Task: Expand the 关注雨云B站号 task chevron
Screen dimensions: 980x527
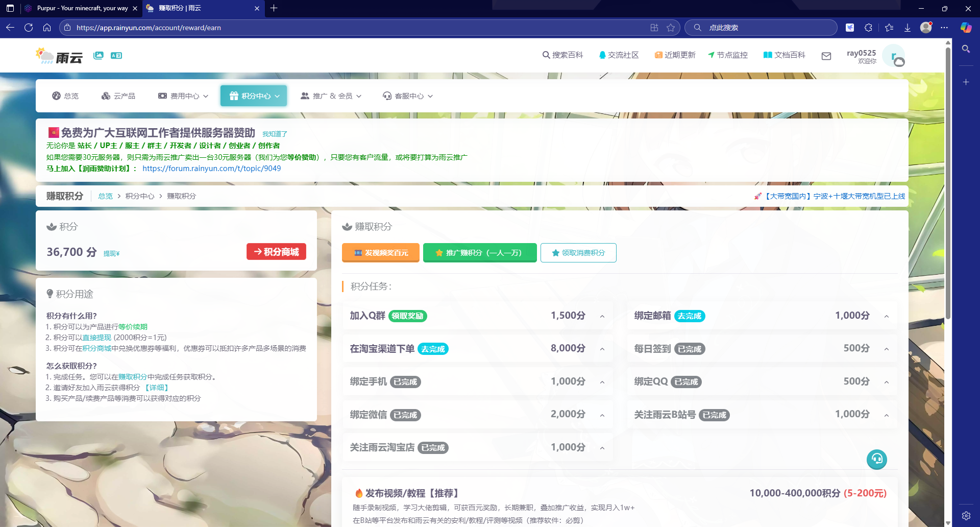Action: coord(887,416)
